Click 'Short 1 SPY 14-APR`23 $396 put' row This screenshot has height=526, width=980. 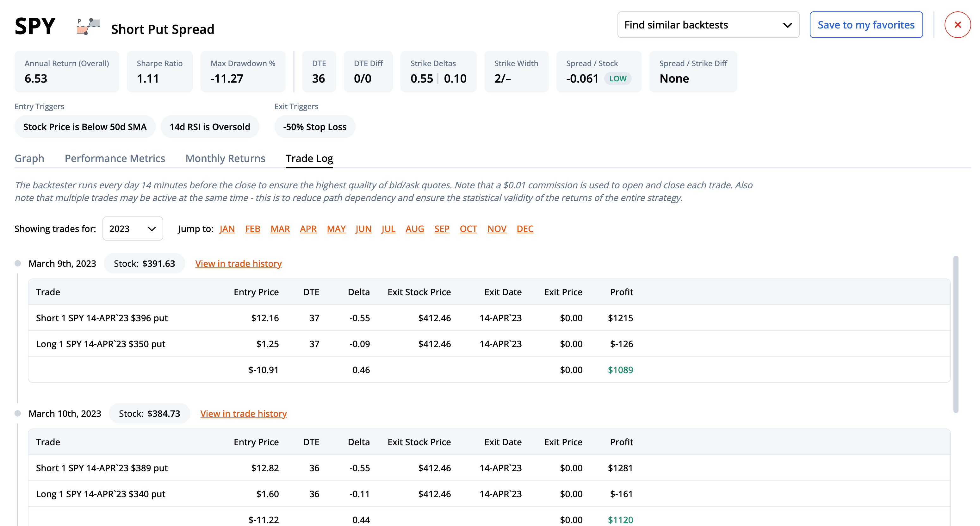tap(489, 318)
